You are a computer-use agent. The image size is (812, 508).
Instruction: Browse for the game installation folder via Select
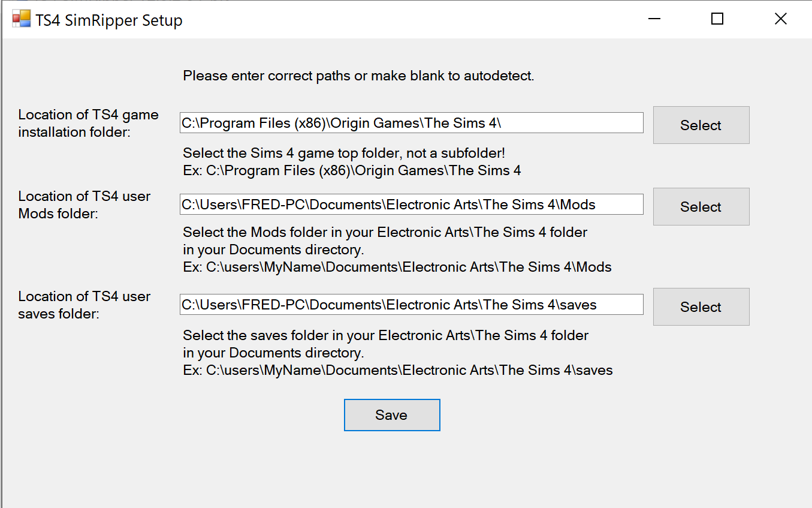coord(701,125)
